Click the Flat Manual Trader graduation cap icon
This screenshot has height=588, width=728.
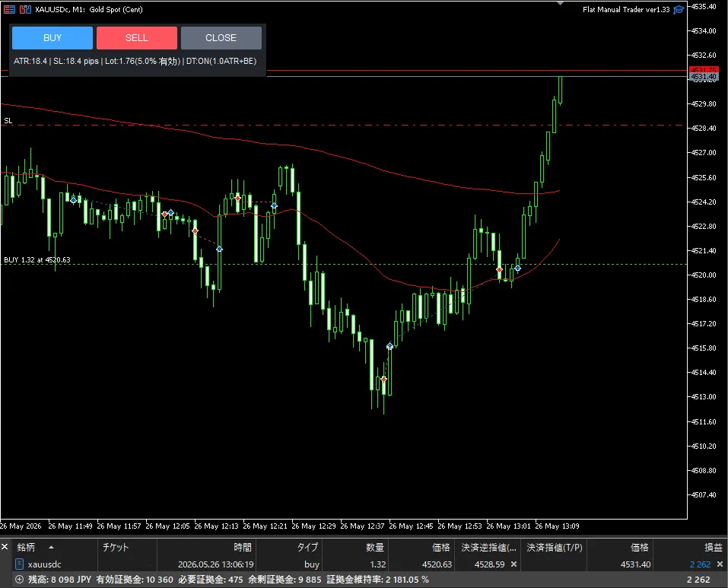(679, 9)
